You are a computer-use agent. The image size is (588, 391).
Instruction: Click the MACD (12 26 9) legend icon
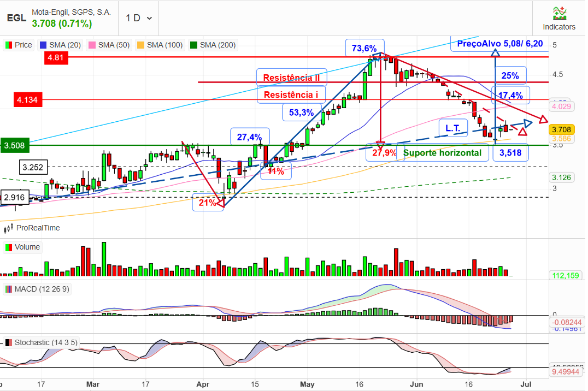pos(8,289)
